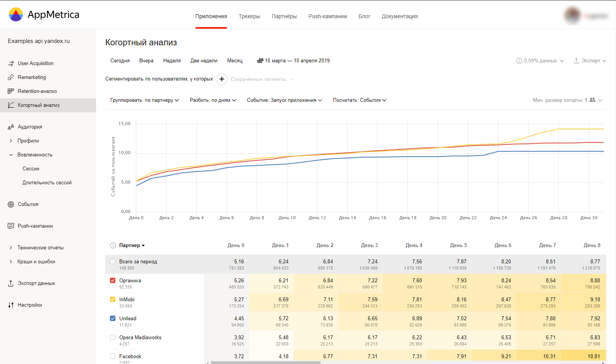Expand the Профили sidebar section
Image resolution: width=616 pixels, height=364 pixels.
[x=11, y=141]
